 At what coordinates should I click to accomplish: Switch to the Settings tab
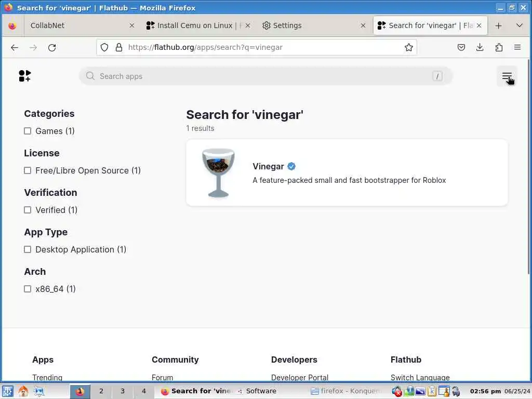click(314, 25)
